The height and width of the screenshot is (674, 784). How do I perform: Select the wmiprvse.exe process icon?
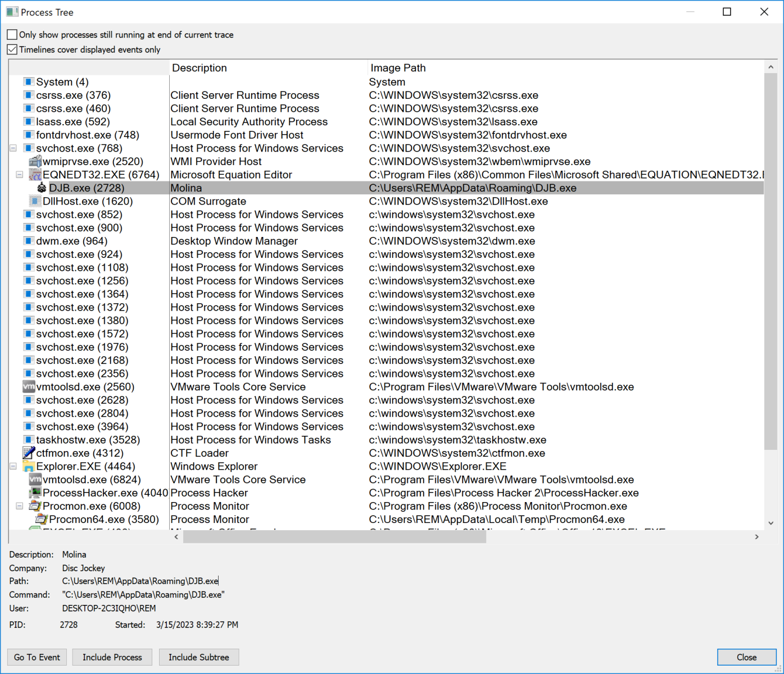[x=35, y=162]
